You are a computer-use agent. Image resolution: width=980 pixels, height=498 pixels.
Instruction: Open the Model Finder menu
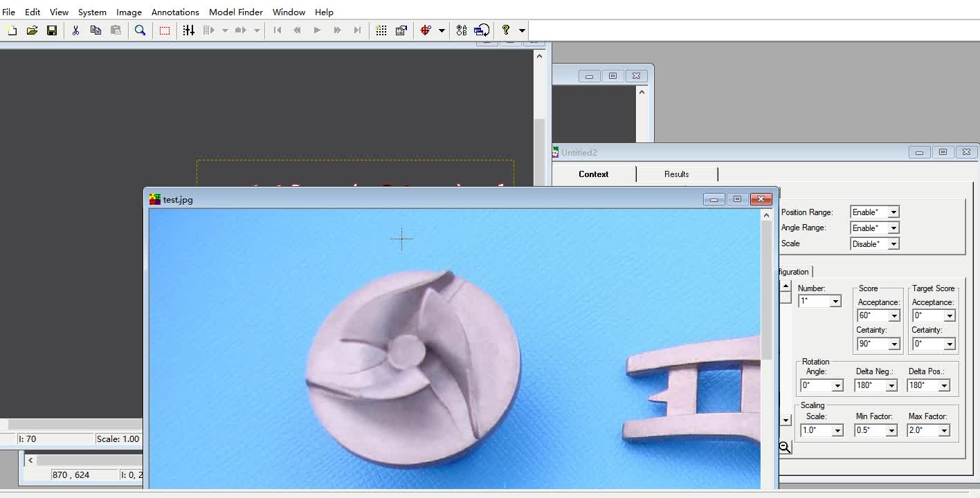click(236, 12)
